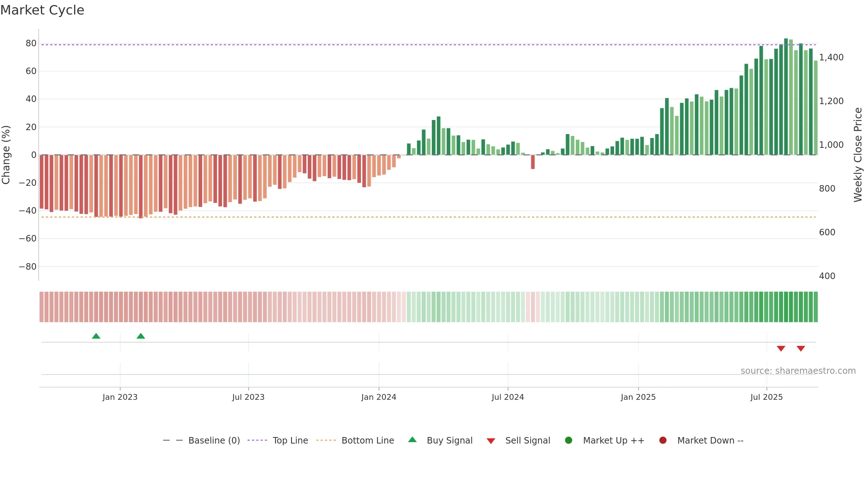Select the second buy signal triangle after Jan 2023
The height and width of the screenshot is (488, 868).
(141, 336)
